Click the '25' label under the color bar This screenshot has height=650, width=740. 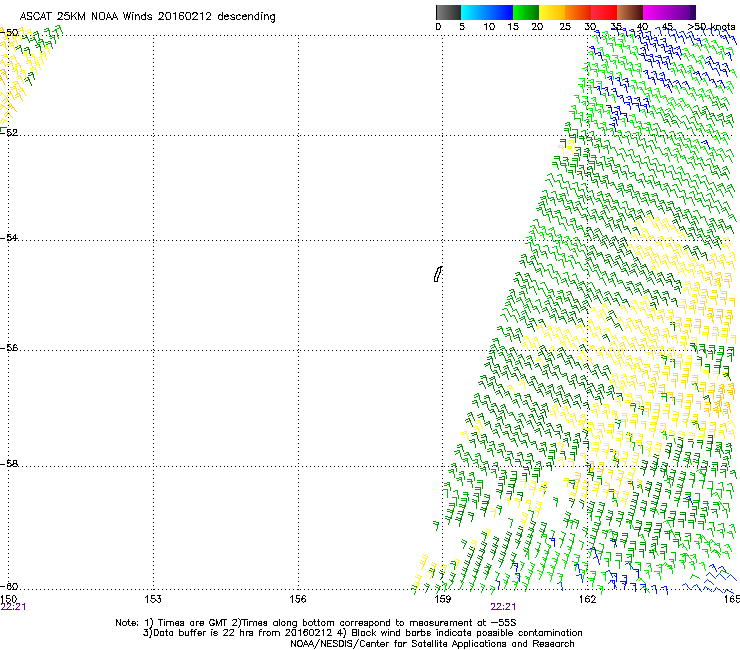(565, 27)
